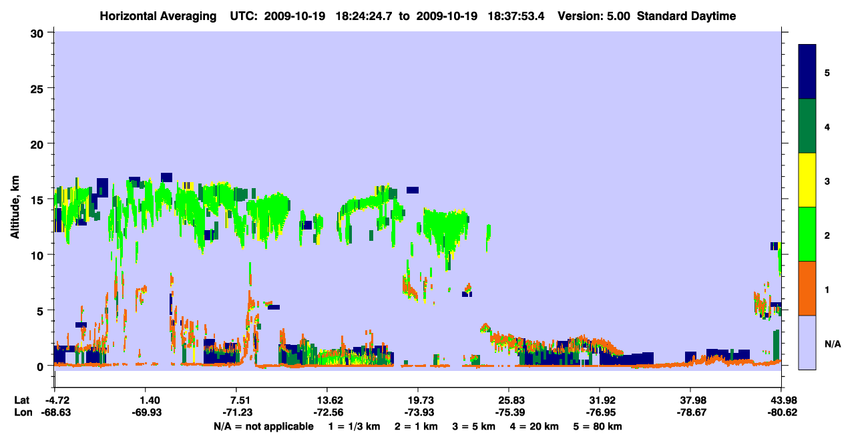
Task: Click the latitude value 1.40
Action: [x=149, y=400]
